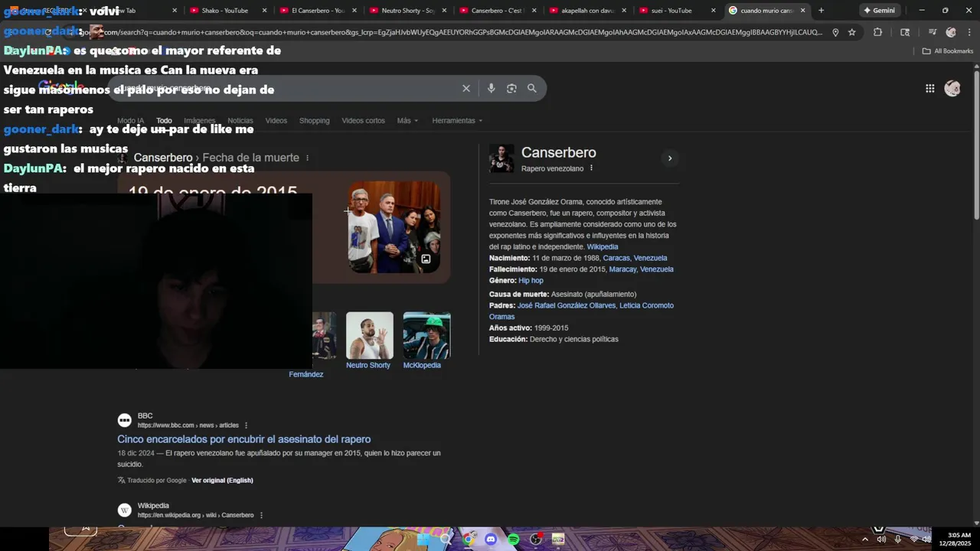Viewport: 980px width, 551px height.
Task: Open Spotify from the Windows taskbar
Action: click(x=513, y=540)
